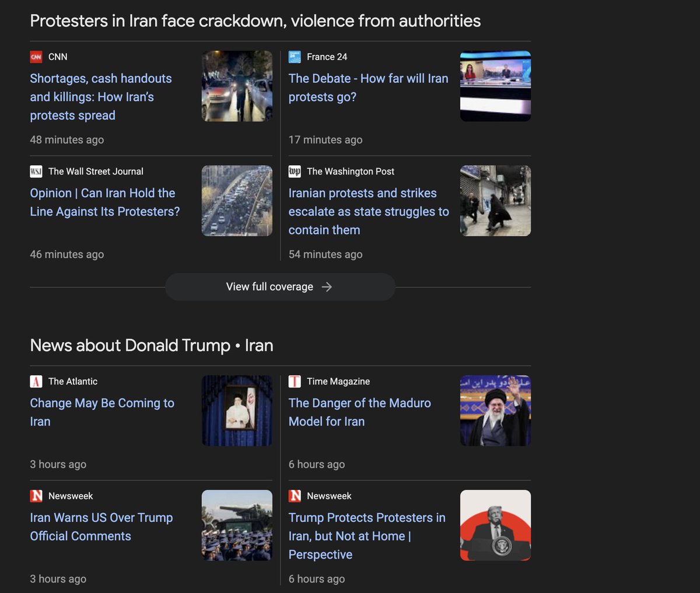Viewport: 700px width, 593px height.
Task: Click the France 24 source logo icon
Action: (x=295, y=57)
